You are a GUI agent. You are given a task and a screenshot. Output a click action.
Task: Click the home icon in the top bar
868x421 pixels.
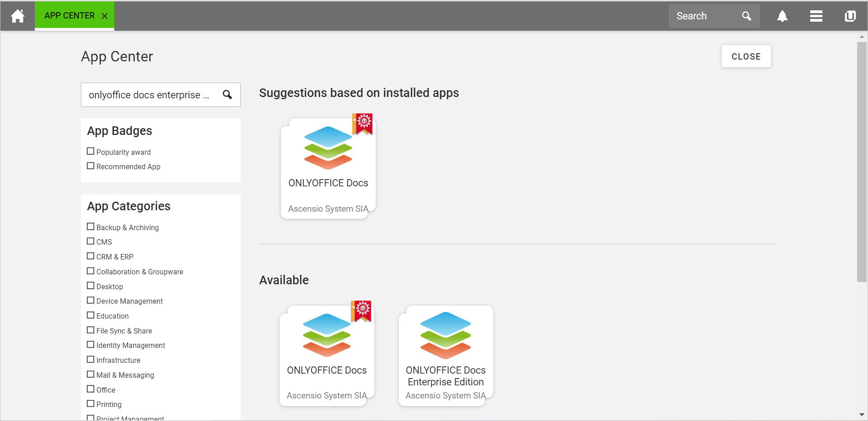pos(17,15)
